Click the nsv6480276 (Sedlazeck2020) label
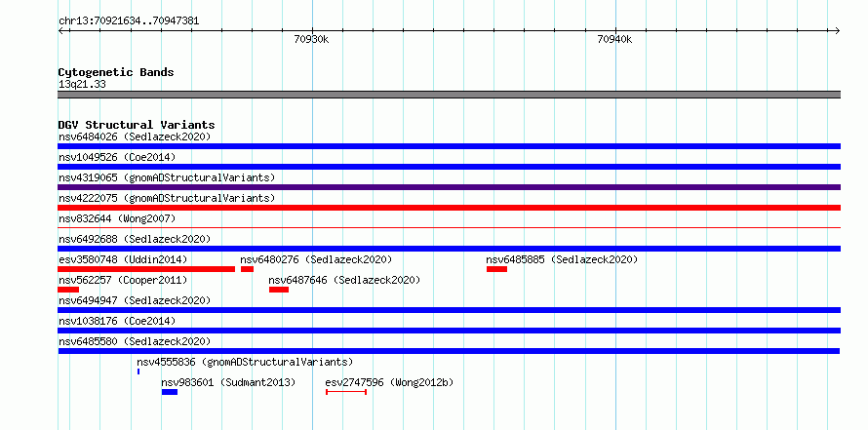The image size is (868, 430). click(316, 259)
